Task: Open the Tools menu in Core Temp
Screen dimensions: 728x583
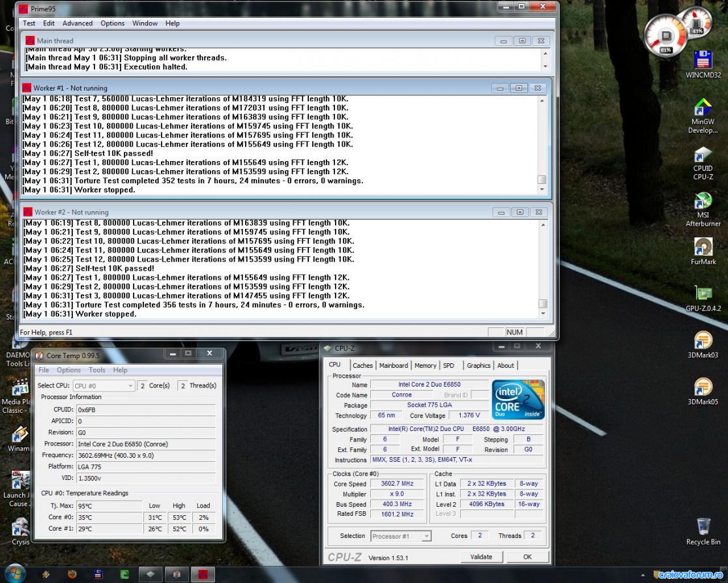Action: point(96,370)
